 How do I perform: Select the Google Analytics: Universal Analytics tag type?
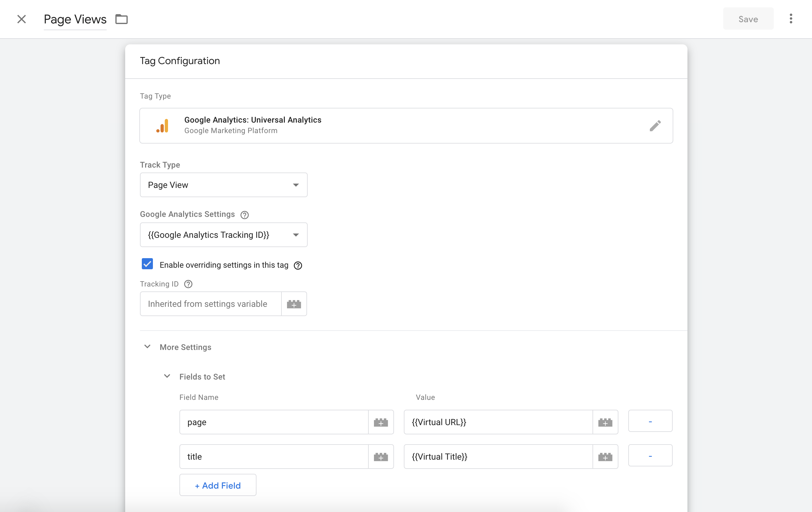[x=406, y=126]
